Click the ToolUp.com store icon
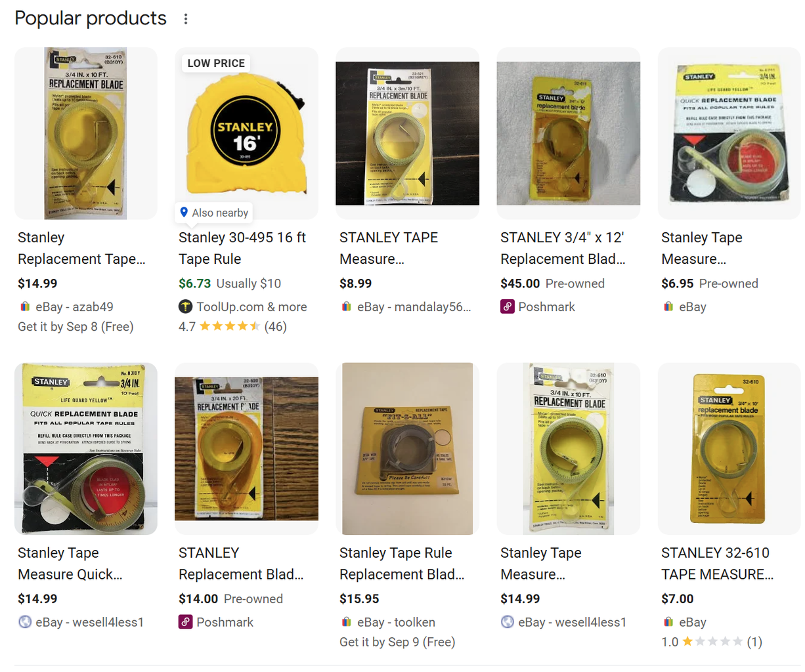 tap(186, 306)
